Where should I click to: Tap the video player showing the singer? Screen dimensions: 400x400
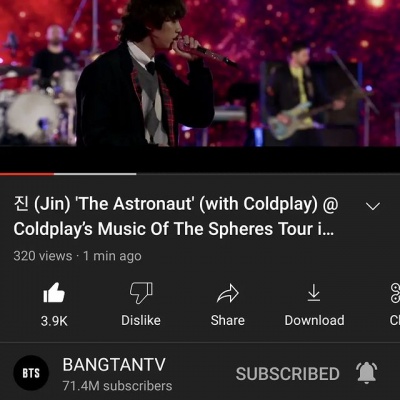(x=200, y=73)
